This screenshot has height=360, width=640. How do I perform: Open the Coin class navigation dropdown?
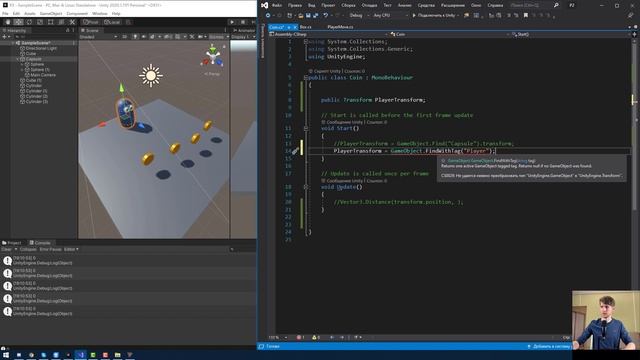pyautogui.click(x=449, y=34)
